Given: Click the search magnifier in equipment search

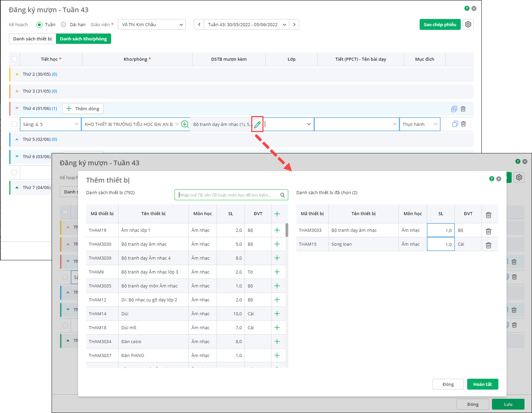Looking at the screenshot, I should coord(282,195).
